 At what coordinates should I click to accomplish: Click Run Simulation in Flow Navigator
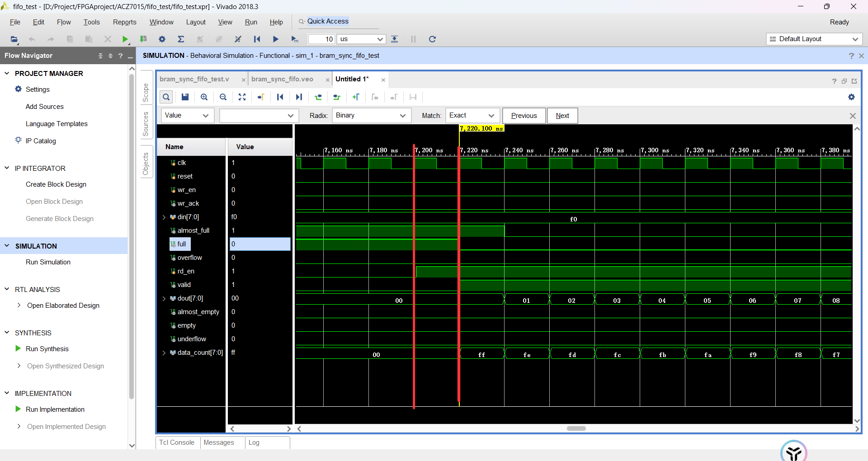click(48, 262)
